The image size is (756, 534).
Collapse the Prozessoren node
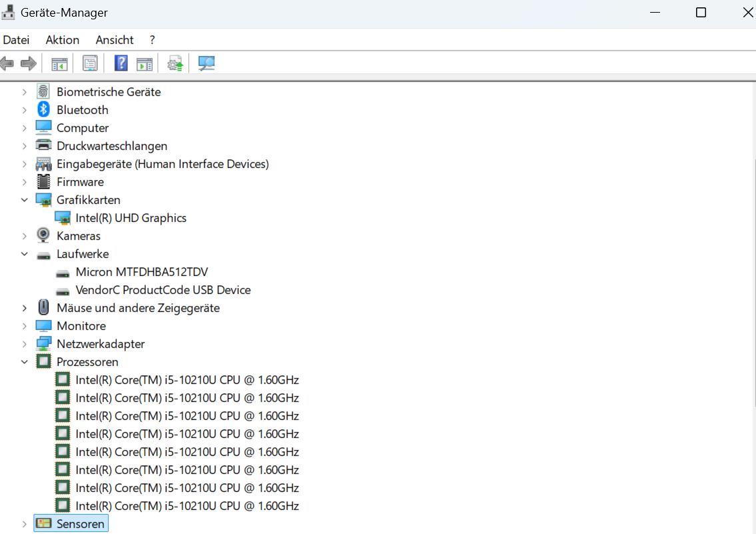click(x=24, y=362)
